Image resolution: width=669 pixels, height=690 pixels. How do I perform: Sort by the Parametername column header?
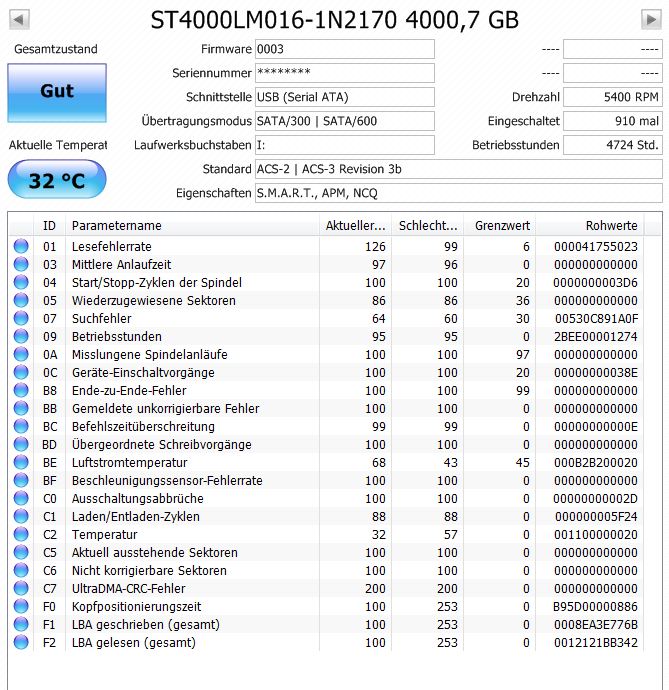(x=192, y=226)
